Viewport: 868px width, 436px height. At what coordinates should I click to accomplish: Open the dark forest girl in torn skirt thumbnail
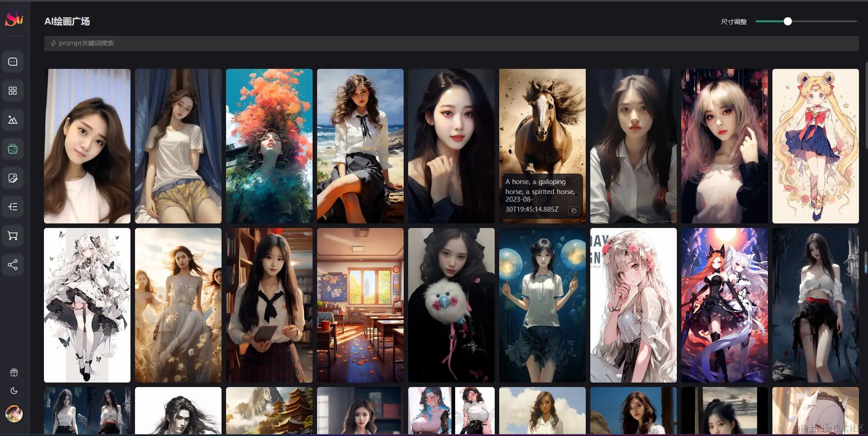point(815,305)
